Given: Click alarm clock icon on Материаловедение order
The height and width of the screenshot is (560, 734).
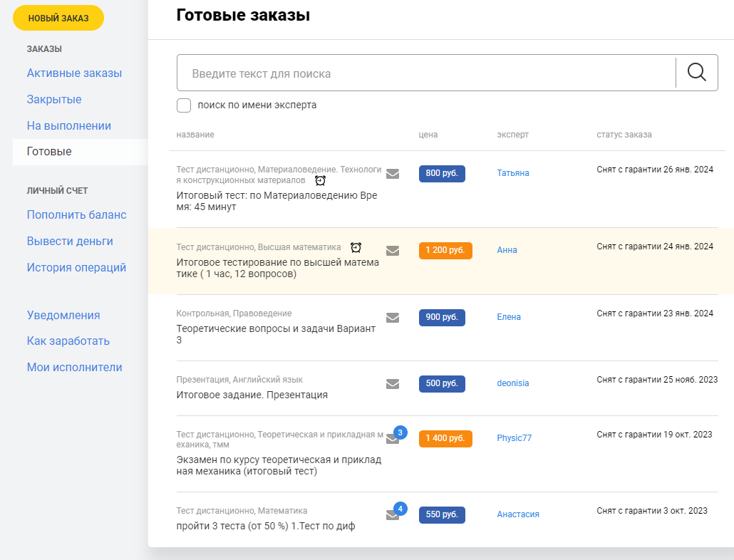Looking at the screenshot, I should (321, 180).
